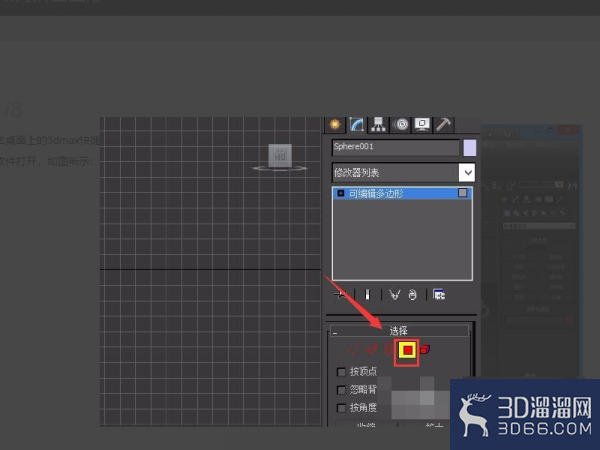Open the Utilities hammer tab
Image resolution: width=600 pixels, height=450 pixels.
tap(443, 125)
